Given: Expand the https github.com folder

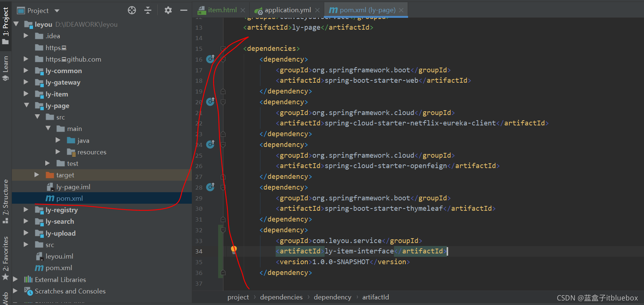Looking at the screenshot, I should [26, 59].
